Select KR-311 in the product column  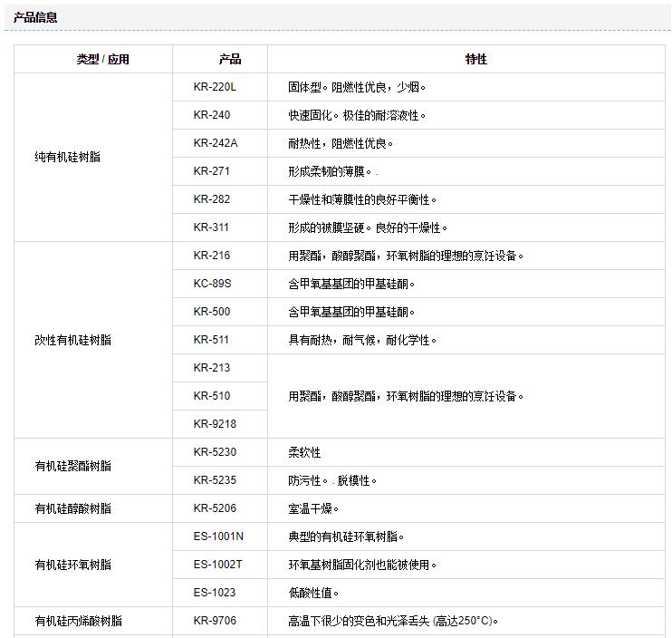[x=212, y=227]
